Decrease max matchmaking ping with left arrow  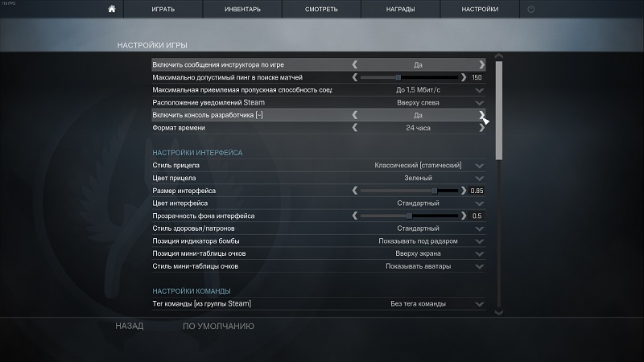(355, 77)
